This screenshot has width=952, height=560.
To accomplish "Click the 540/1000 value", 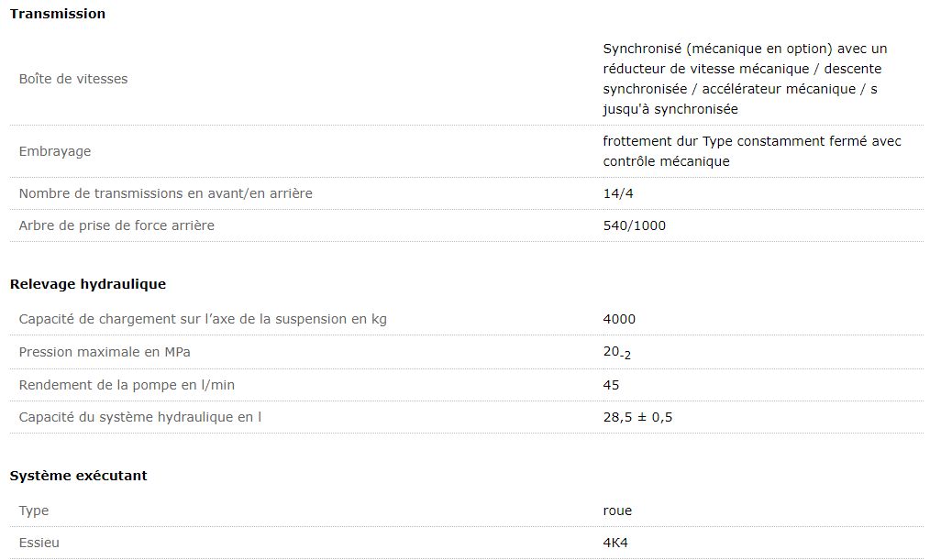I will click(634, 225).
